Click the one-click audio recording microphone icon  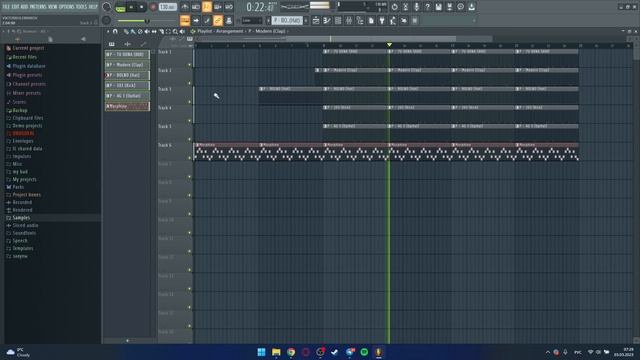(x=416, y=7)
